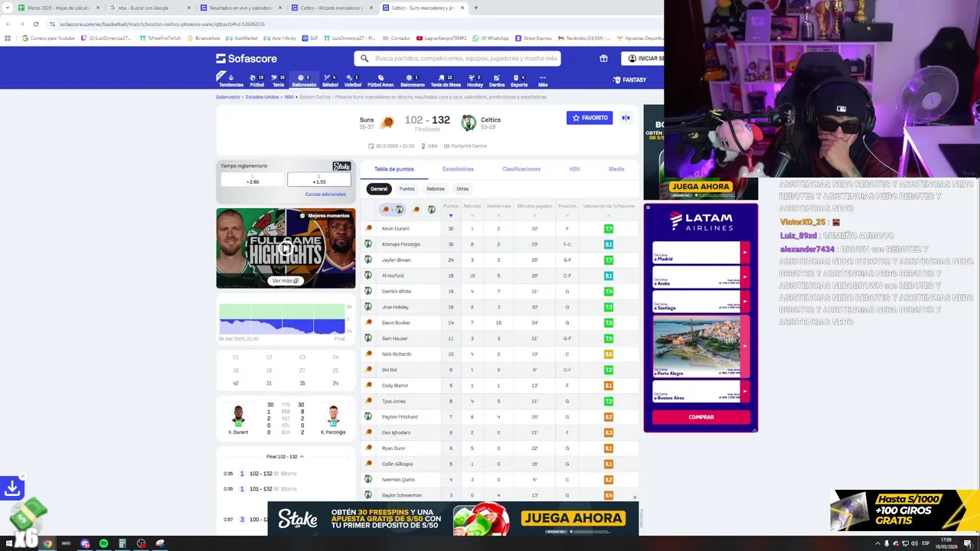Image resolution: width=980 pixels, height=551 pixels.
Task: Open the Spotify taskbar icon
Action: click(x=103, y=543)
